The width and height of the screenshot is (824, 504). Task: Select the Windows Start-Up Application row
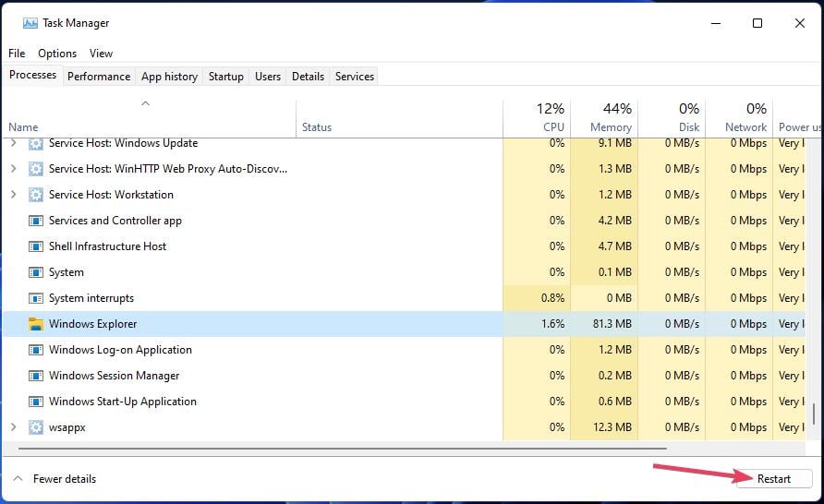[404, 402]
